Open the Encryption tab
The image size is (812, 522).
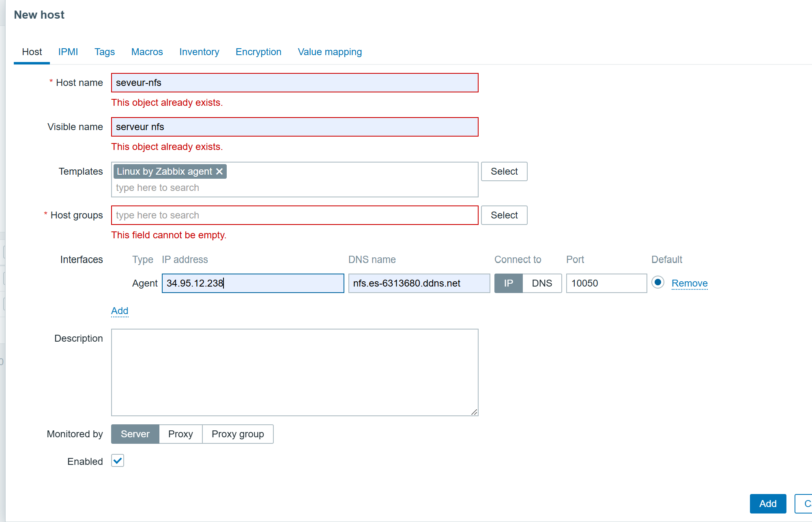pos(258,52)
